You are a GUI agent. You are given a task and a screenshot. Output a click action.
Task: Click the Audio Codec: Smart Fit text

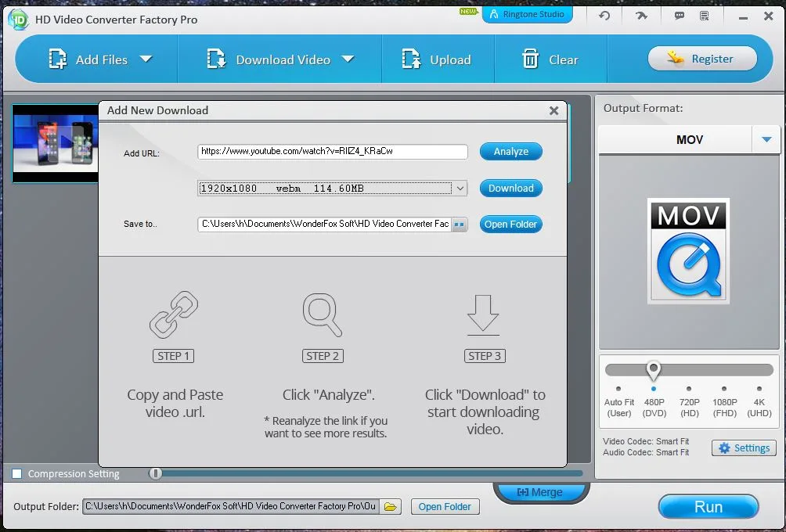pyautogui.click(x=646, y=452)
